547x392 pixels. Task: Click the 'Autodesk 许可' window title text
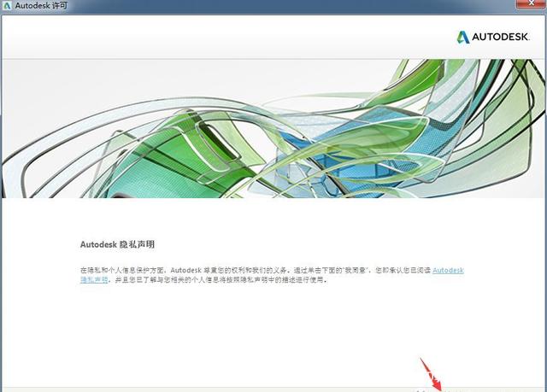coord(41,6)
